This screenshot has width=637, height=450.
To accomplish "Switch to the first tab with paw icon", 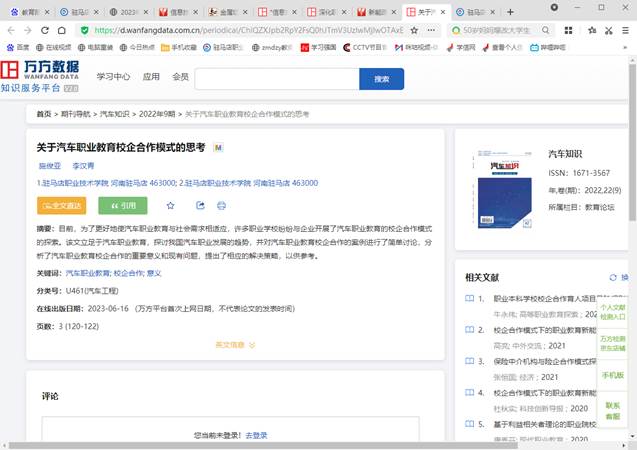I will (x=30, y=12).
